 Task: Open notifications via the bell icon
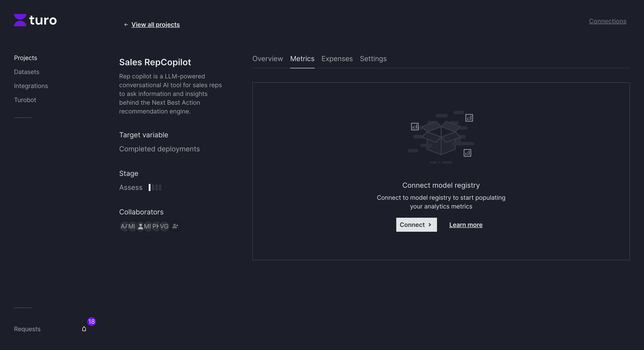tap(84, 329)
